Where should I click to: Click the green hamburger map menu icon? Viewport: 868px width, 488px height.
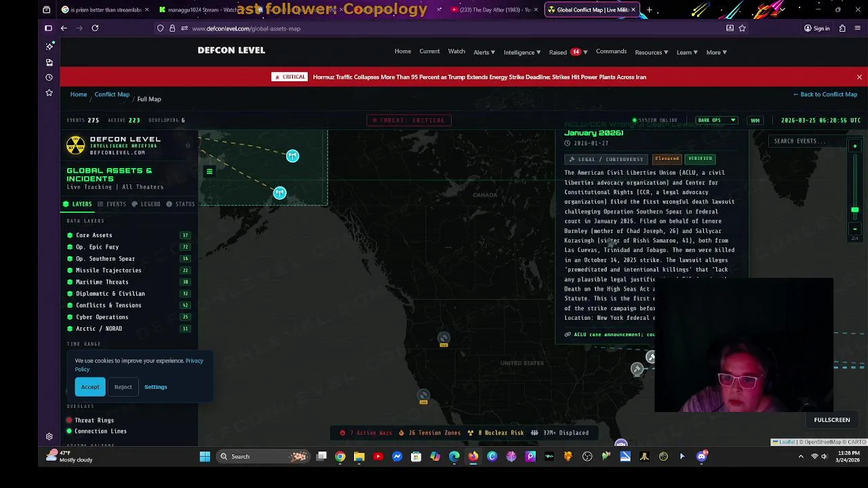coord(210,171)
